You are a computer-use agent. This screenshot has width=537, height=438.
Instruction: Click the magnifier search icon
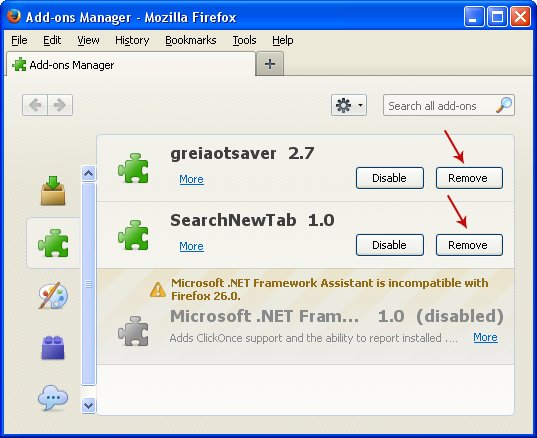(x=504, y=105)
